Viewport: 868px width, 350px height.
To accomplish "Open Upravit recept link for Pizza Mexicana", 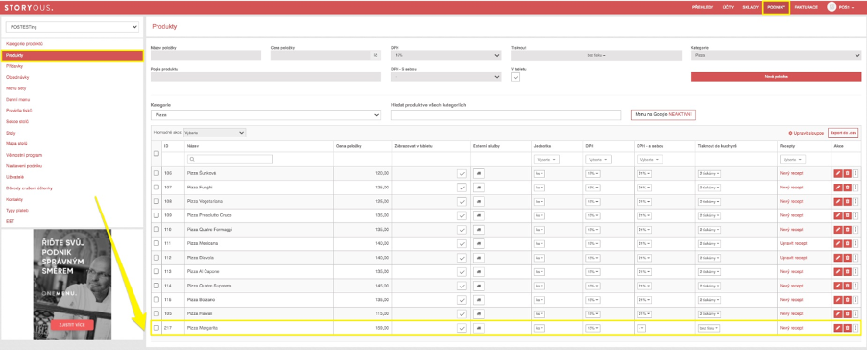I will click(x=791, y=243).
